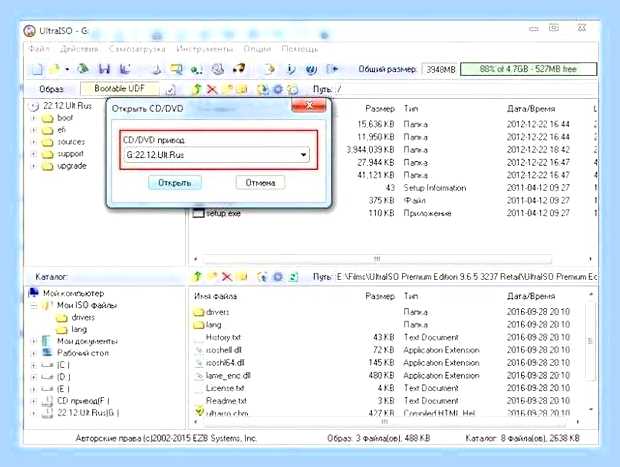Open the Самозагрузка menu
The width and height of the screenshot is (620, 467).
(x=137, y=49)
